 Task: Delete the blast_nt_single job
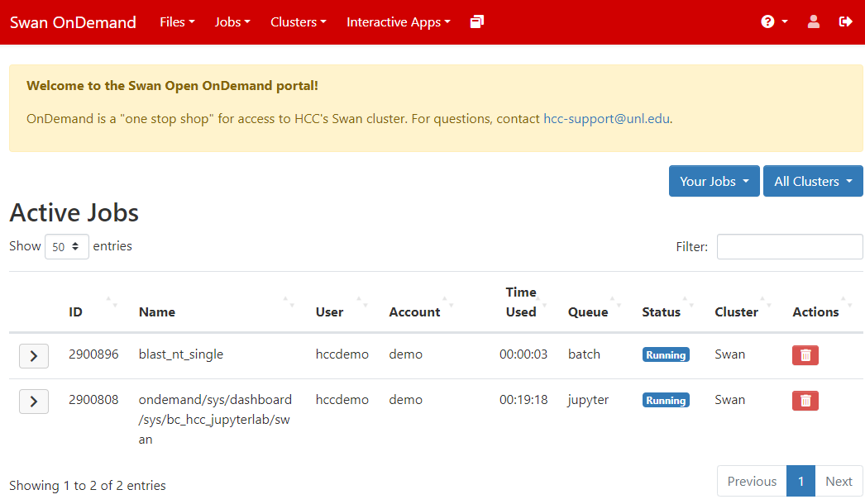[805, 355]
